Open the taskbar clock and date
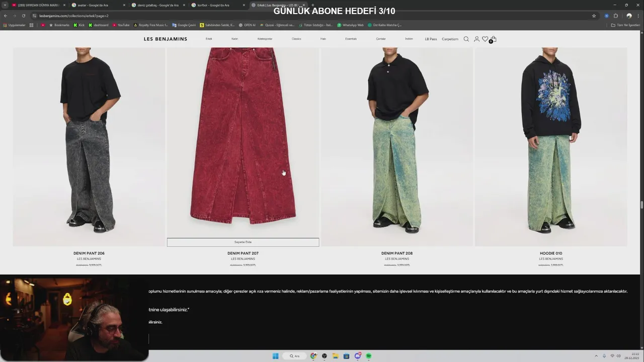This screenshot has width=644, height=362. [x=631, y=356]
